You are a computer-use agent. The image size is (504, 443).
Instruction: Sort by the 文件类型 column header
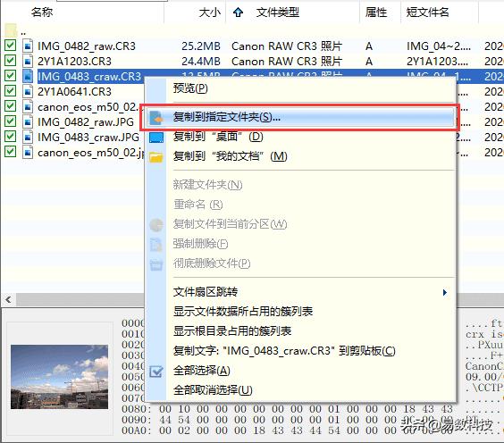pos(278,13)
